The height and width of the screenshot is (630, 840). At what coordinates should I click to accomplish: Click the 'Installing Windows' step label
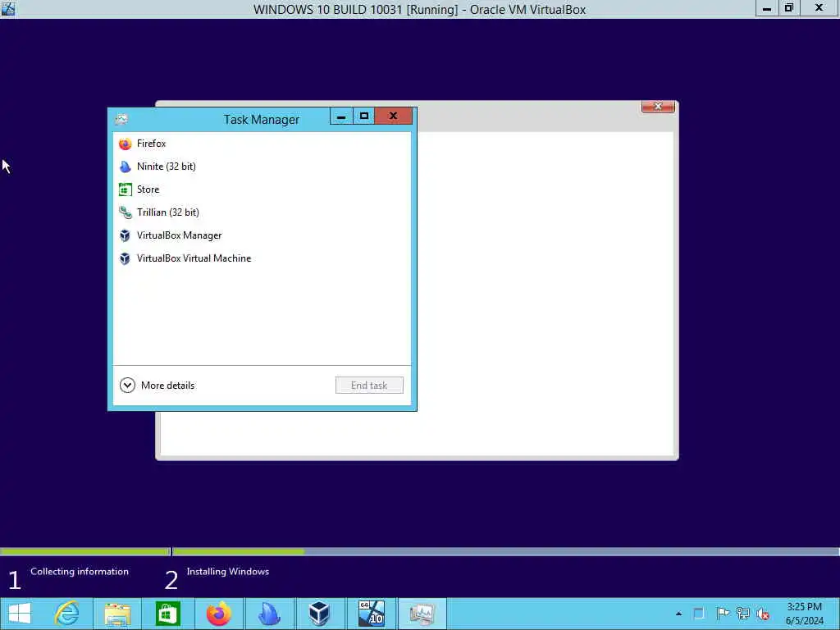(x=228, y=572)
